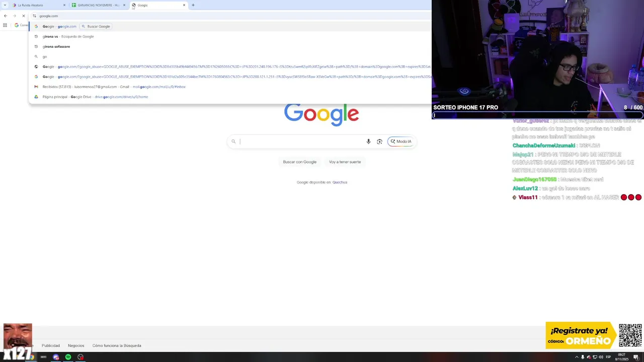Click the cloud sync tray icon
The image size is (644, 362).
point(589,357)
